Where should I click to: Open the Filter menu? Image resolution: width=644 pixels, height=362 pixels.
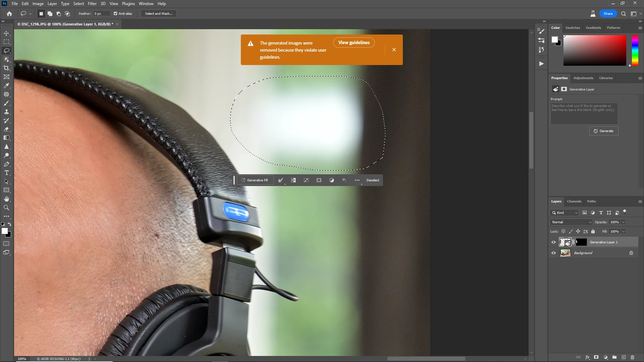click(x=92, y=4)
